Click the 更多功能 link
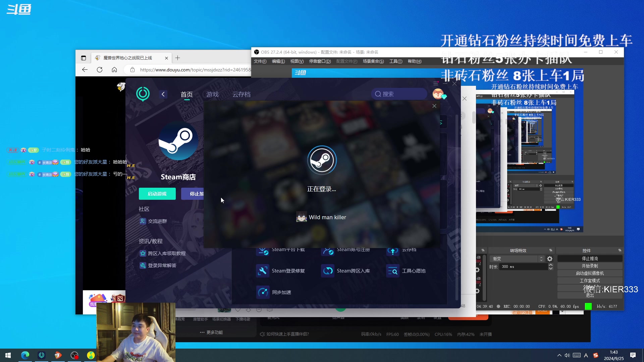 211,333
